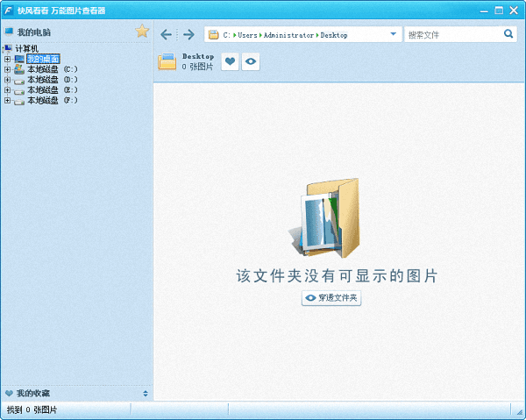The height and width of the screenshot is (420, 526).
Task: Expand the 本地磁盘 (C:) tree node
Action: tap(7, 69)
